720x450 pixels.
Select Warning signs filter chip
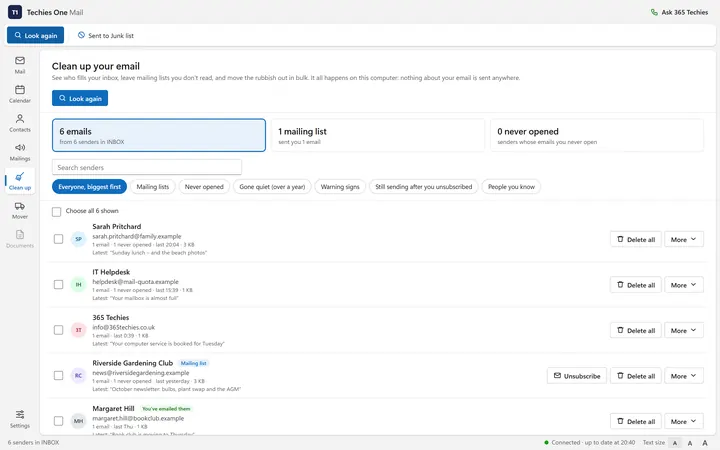(340, 187)
